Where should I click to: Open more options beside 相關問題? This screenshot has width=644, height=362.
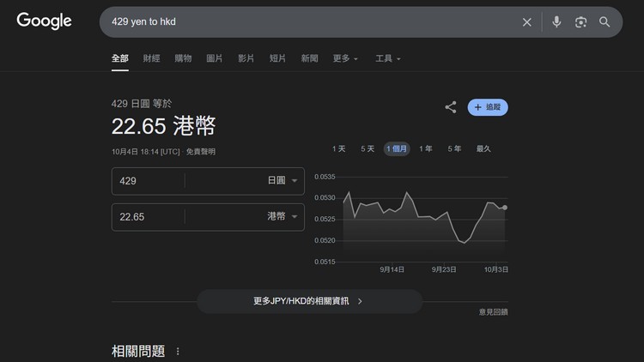pyautogui.click(x=178, y=352)
